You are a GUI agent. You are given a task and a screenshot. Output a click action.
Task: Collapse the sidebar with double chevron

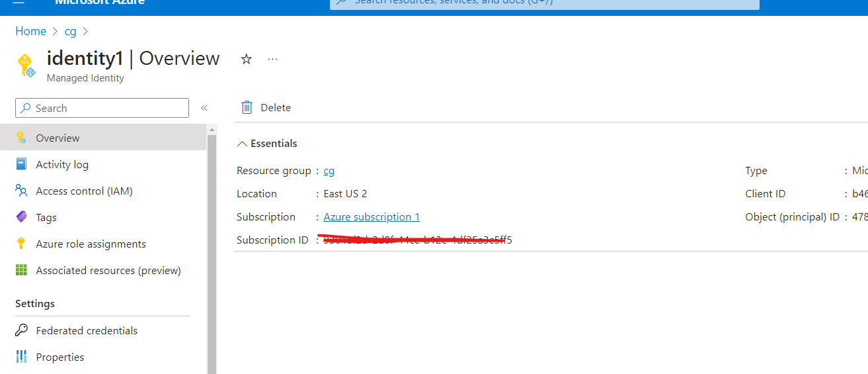pyautogui.click(x=204, y=108)
